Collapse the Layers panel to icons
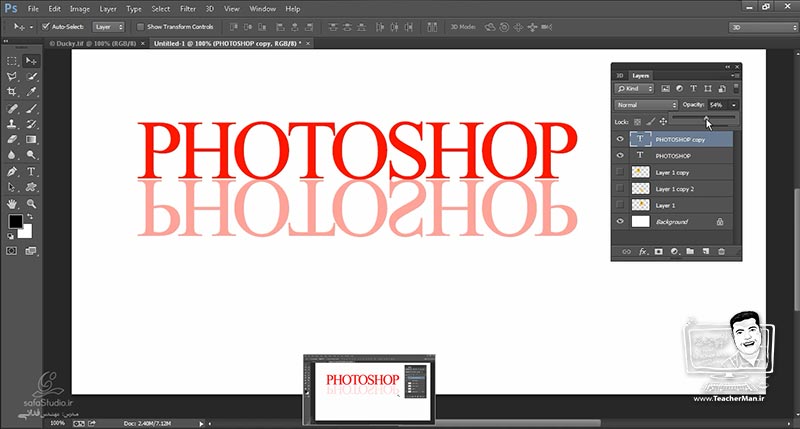 (728, 67)
